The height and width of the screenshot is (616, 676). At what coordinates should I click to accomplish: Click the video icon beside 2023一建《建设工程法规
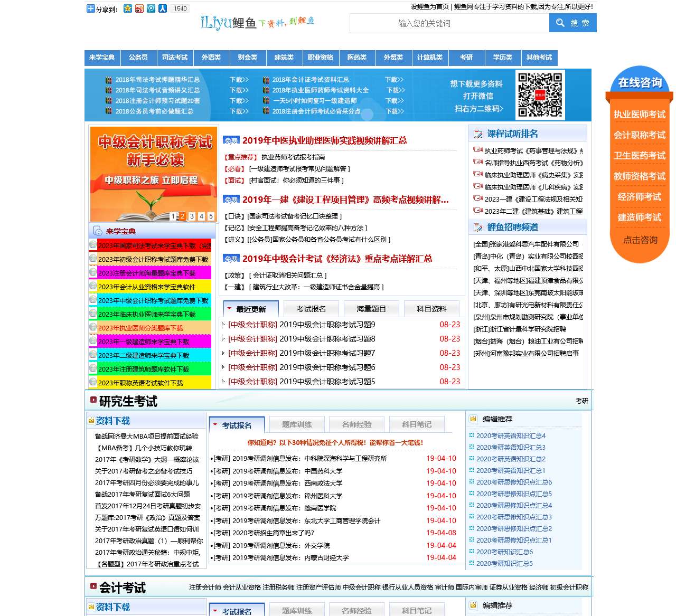[x=478, y=198]
